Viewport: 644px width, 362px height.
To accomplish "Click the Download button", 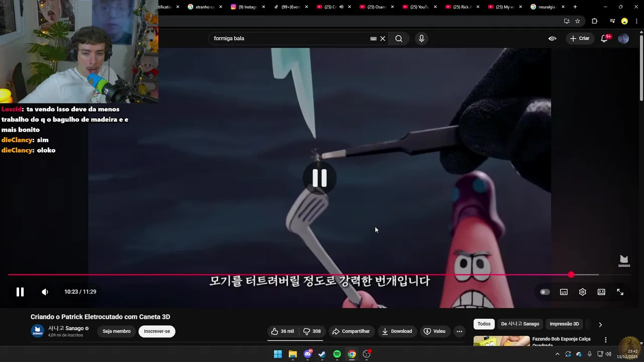I will click(397, 331).
